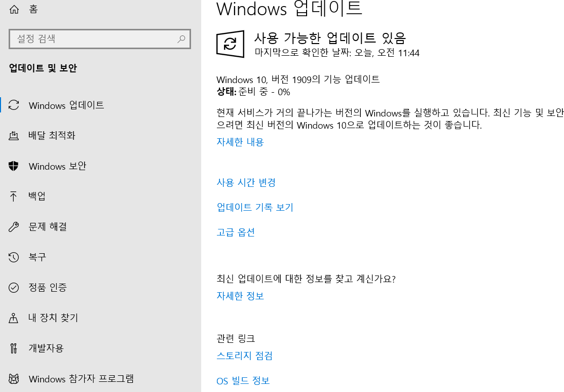The height and width of the screenshot is (392, 564).
Task: Click the 상태: 준비 중 - 0% status text
Action: (x=253, y=92)
